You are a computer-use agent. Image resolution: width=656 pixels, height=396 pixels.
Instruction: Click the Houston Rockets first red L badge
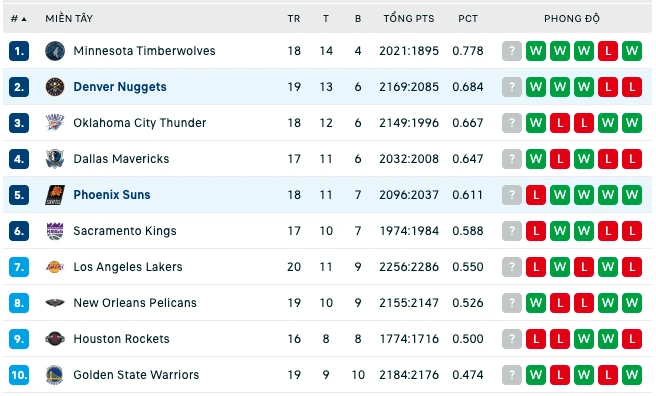[536, 339]
